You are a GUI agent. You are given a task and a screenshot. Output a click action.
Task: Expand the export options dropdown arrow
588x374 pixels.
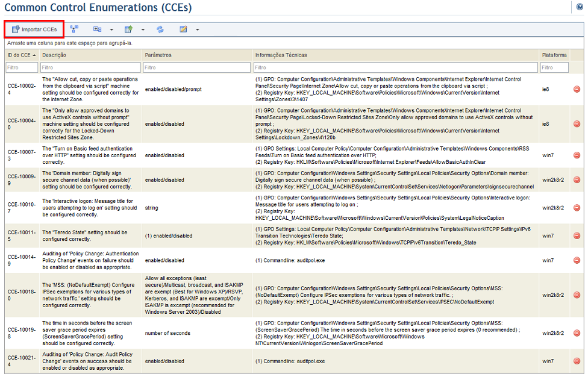143,30
